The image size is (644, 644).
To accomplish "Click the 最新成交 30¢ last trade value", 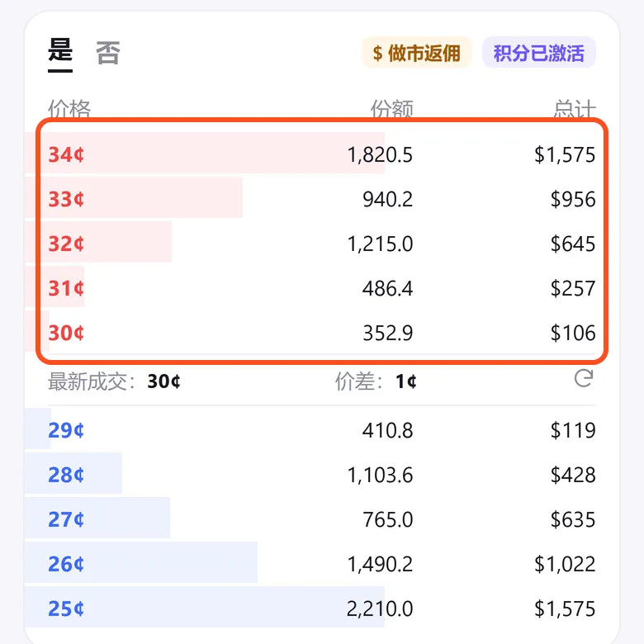I will (x=163, y=381).
